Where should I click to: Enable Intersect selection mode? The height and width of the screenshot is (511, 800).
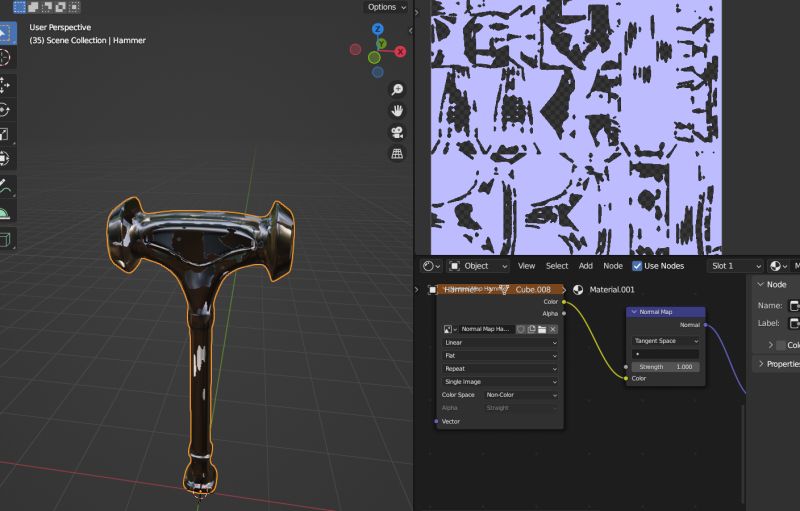click(74, 7)
